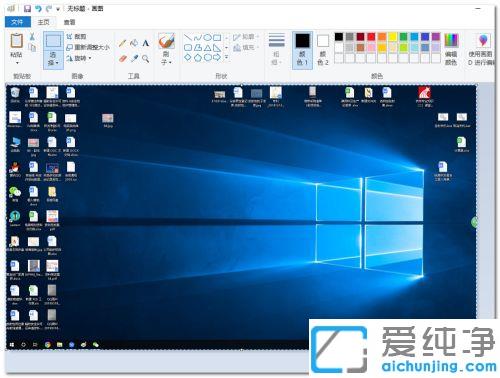Click the Brushes tool icon
The width and height of the screenshot is (500, 378).
[x=166, y=41]
